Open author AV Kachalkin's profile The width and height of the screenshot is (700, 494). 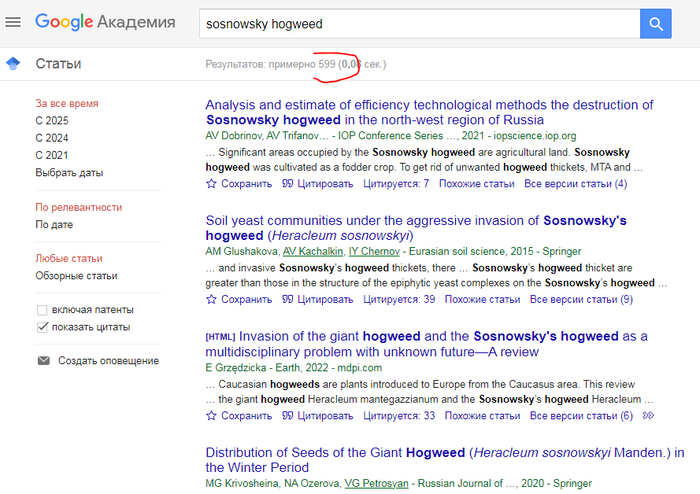pyautogui.click(x=311, y=251)
